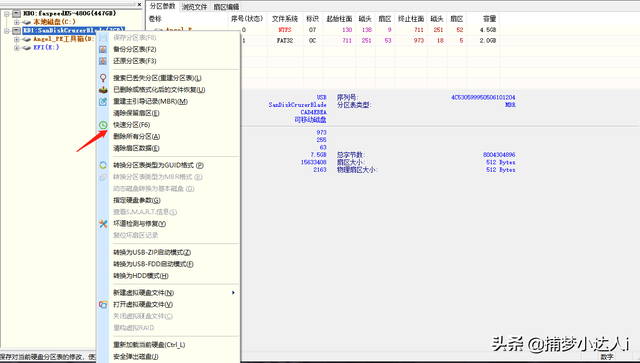Click the bad track detection tools icon
This screenshot has height=363, width=640.
[x=103, y=223]
